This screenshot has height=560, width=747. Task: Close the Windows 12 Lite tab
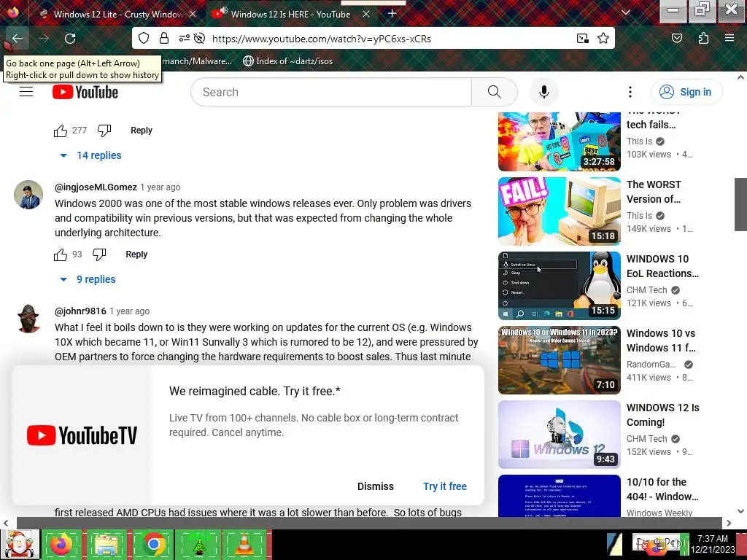(193, 15)
